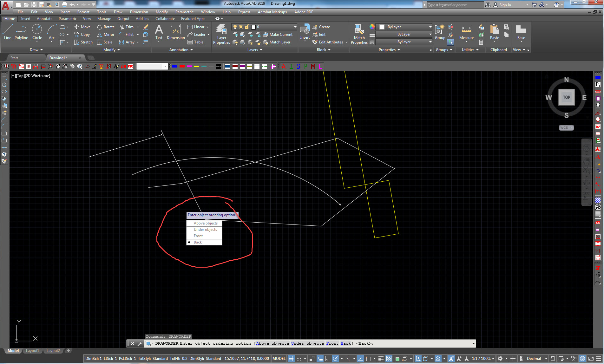Select the Move tool
The image size is (604, 364).
point(82,27)
